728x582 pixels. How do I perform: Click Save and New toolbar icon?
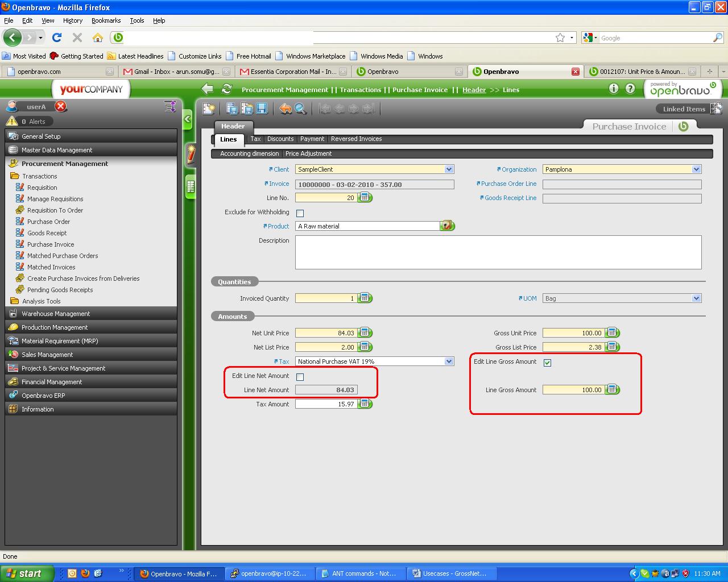[x=247, y=108]
